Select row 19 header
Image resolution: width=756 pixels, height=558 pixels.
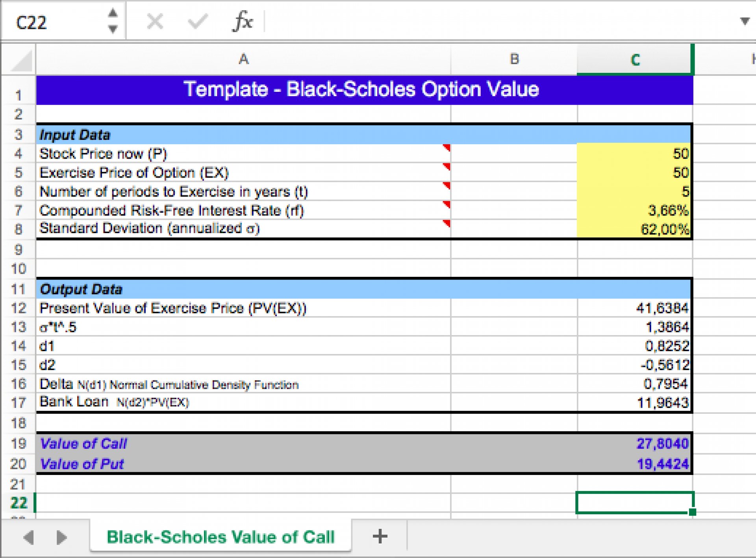(19, 443)
